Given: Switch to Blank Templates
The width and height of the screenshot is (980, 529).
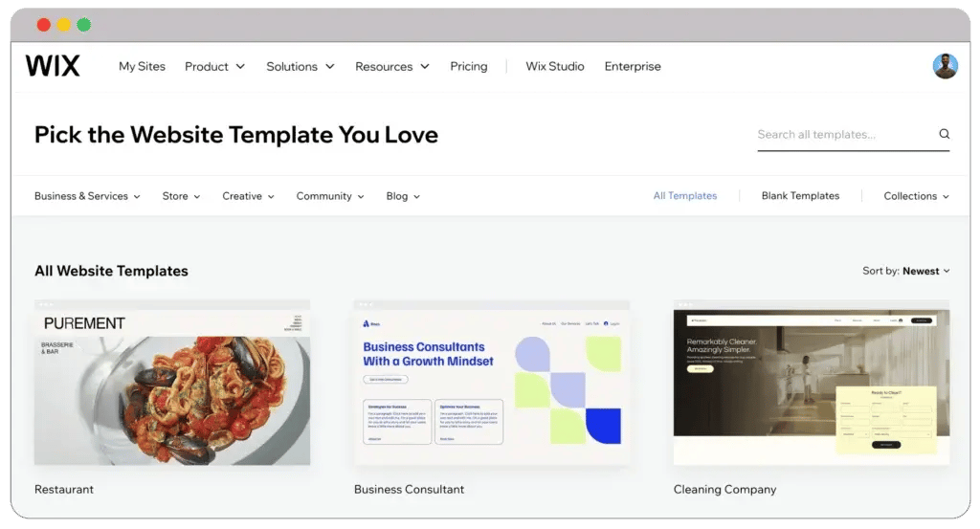Looking at the screenshot, I should pos(800,196).
